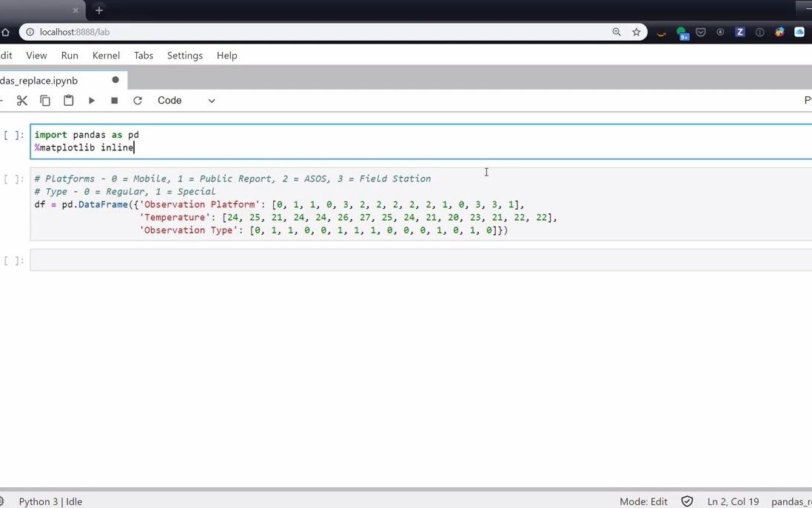The height and width of the screenshot is (508, 812).
Task: Interrupt the kernel with the stop icon
Action: click(x=114, y=100)
